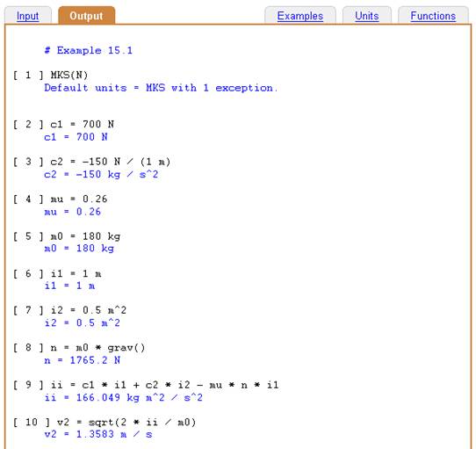The width and height of the screenshot is (476, 449).
Task: Click the 'm0 = 180 kg' result line
Action: [79, 249]
